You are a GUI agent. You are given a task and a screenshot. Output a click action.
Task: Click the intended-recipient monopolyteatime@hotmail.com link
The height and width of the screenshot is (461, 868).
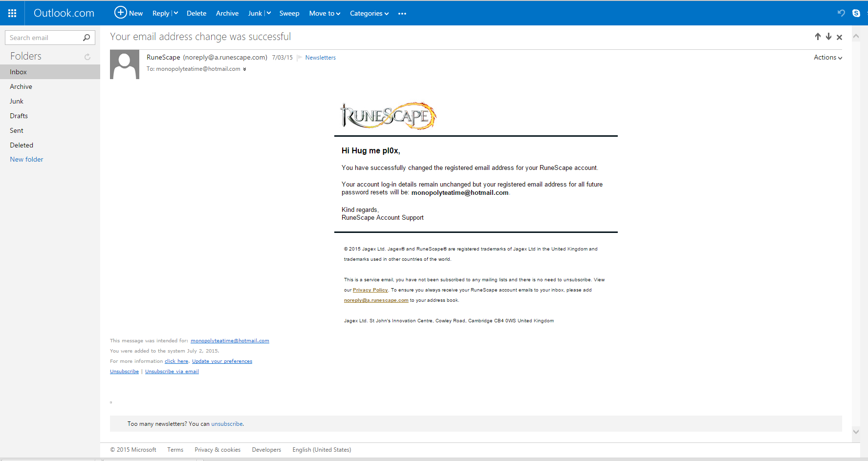tap(230, 341)
